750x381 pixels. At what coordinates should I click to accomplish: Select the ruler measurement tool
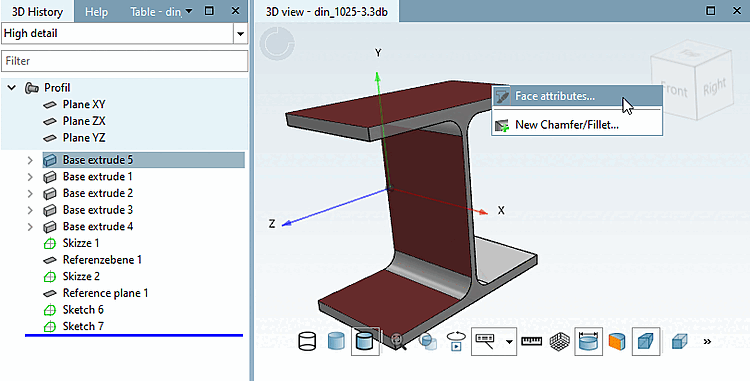click(531, 341)
